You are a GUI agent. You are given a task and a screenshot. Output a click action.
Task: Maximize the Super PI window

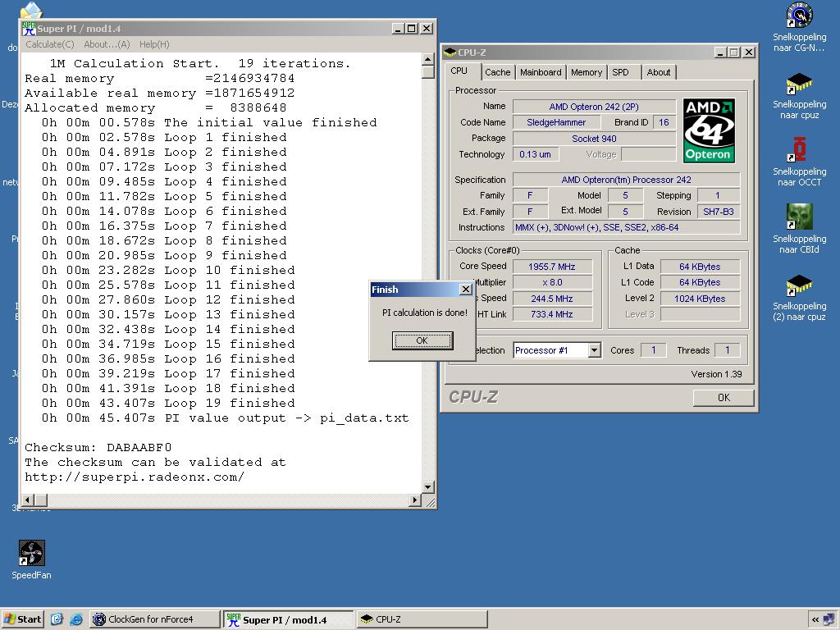point(412,29)
